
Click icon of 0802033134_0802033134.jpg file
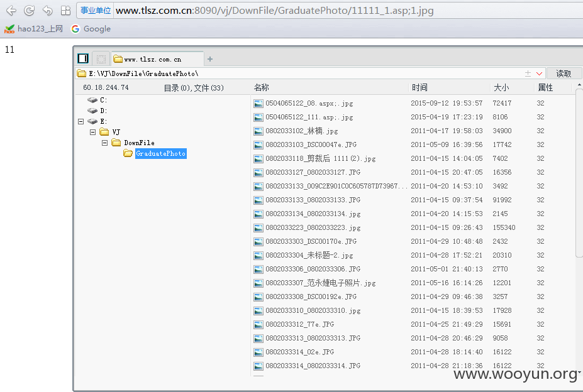tap(258, 214)
